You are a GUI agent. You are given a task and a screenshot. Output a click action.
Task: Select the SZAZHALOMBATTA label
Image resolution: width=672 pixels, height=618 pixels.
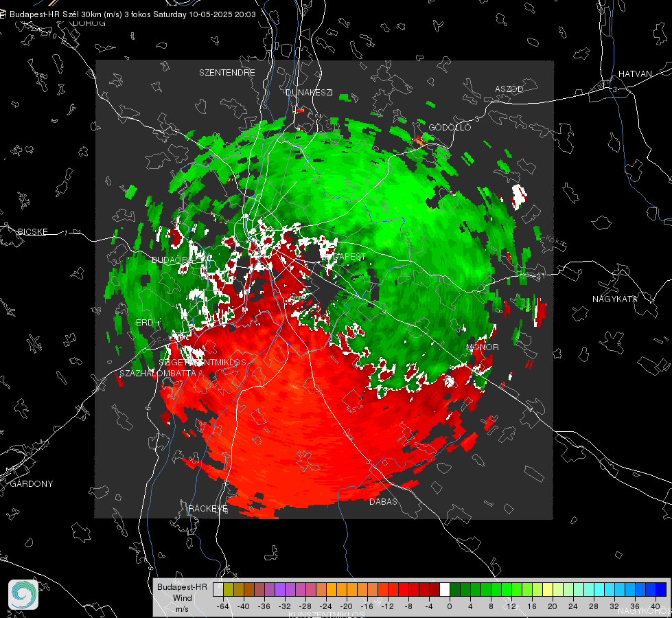158,373
